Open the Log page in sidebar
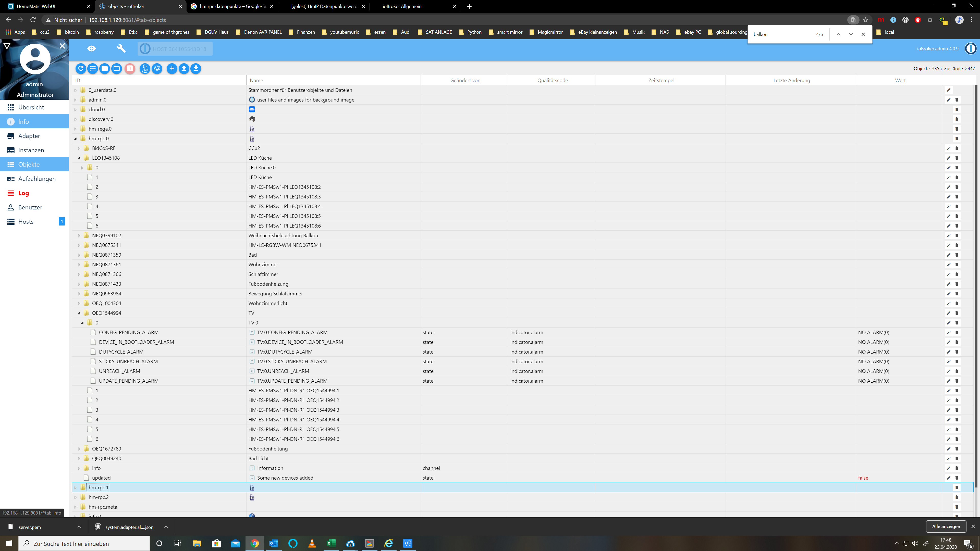Screen dimensions: 980x551 23,193
